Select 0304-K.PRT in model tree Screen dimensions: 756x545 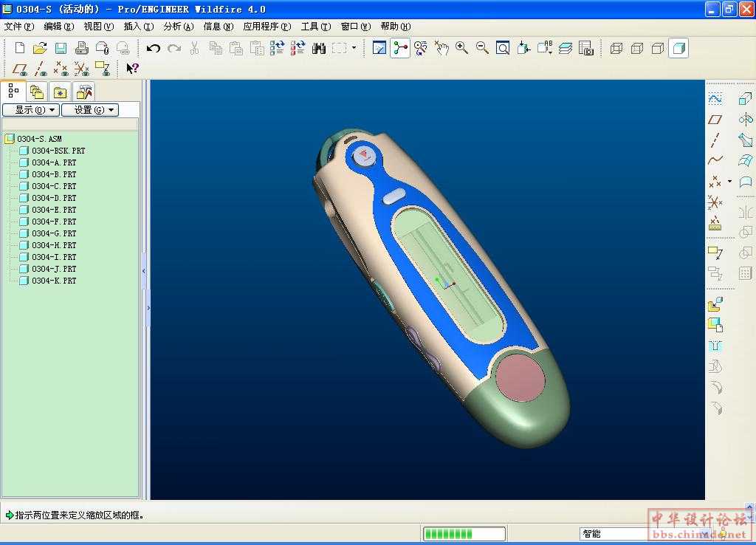point(54,281)
